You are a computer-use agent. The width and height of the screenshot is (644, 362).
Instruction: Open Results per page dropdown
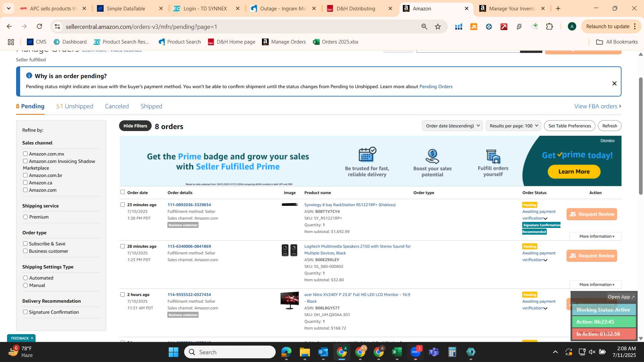coord(513,126)
